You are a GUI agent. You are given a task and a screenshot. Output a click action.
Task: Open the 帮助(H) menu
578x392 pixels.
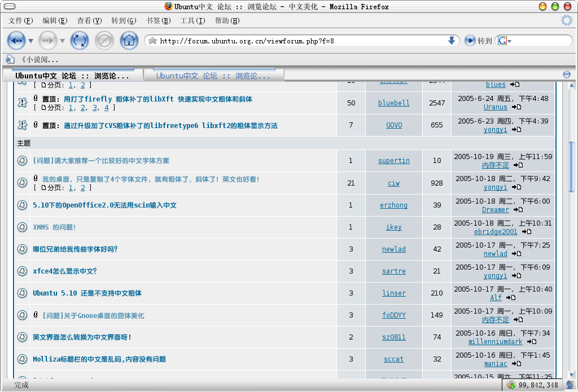(227, 21)
